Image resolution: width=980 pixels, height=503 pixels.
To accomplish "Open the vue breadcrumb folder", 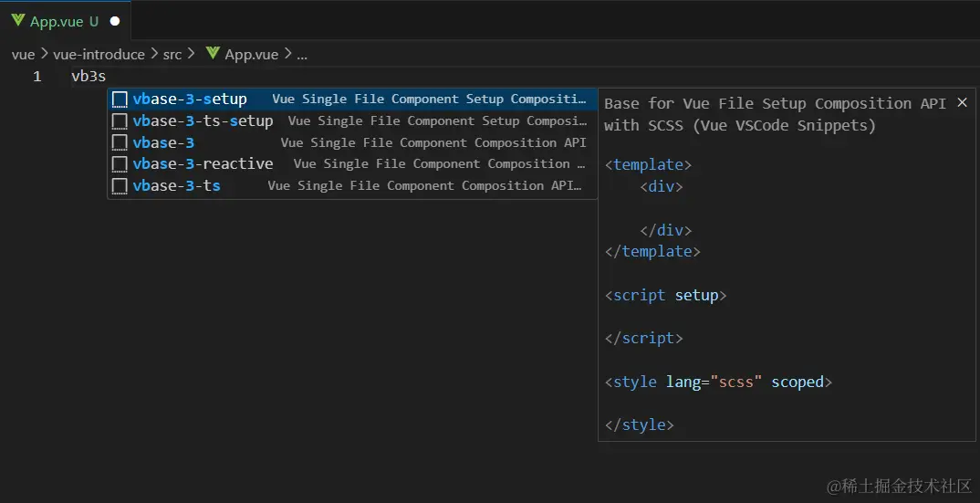I will tap(23, 55).
